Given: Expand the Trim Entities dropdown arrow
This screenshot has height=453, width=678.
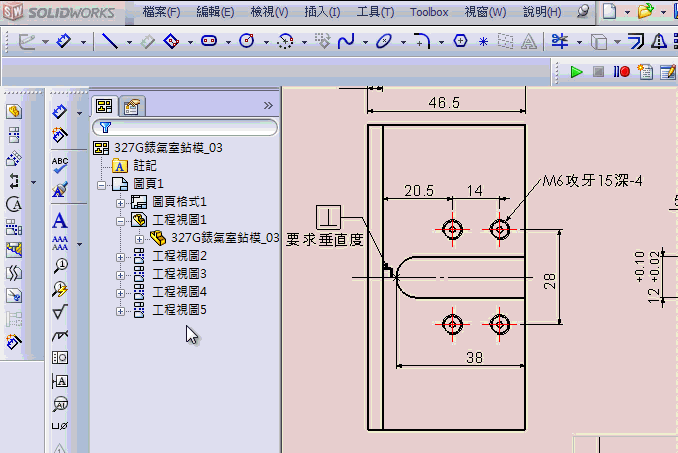Looking at the screenshot, I should pyautogui.click(x=579, y=42).
